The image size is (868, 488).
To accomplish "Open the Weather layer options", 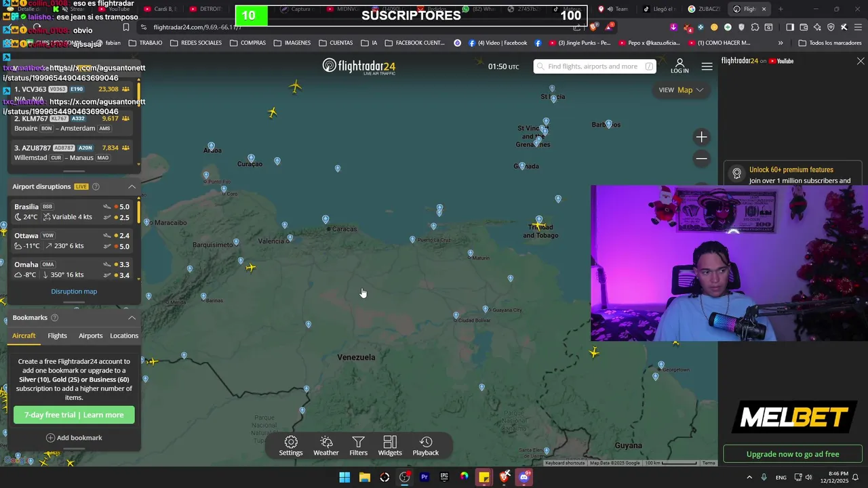I will [x=326, y=446].
